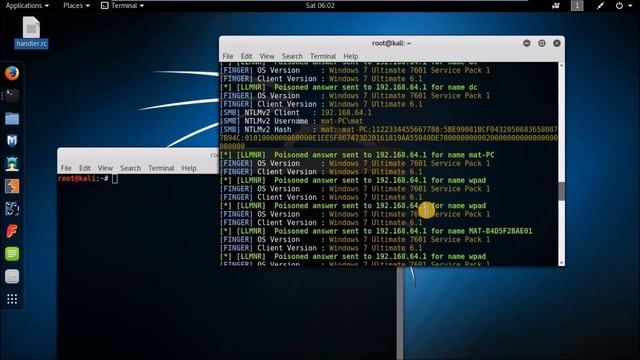Expand the Places menu
This screenshot has height=360, width=640.
[76, 5]
